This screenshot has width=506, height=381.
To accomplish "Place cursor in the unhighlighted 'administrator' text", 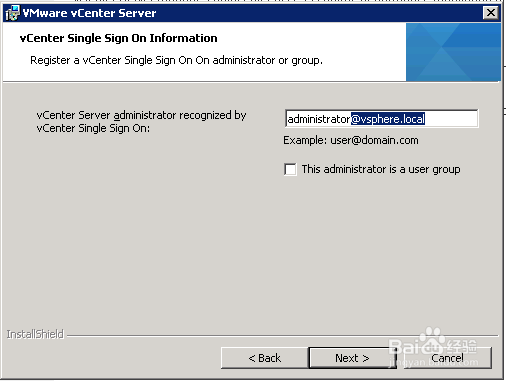I will pos(319,119).
